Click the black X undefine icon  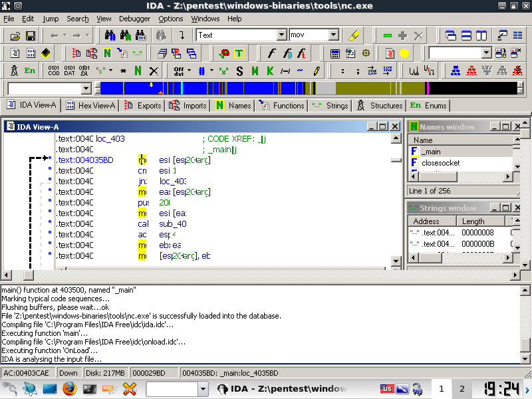[x=154, y=71]
